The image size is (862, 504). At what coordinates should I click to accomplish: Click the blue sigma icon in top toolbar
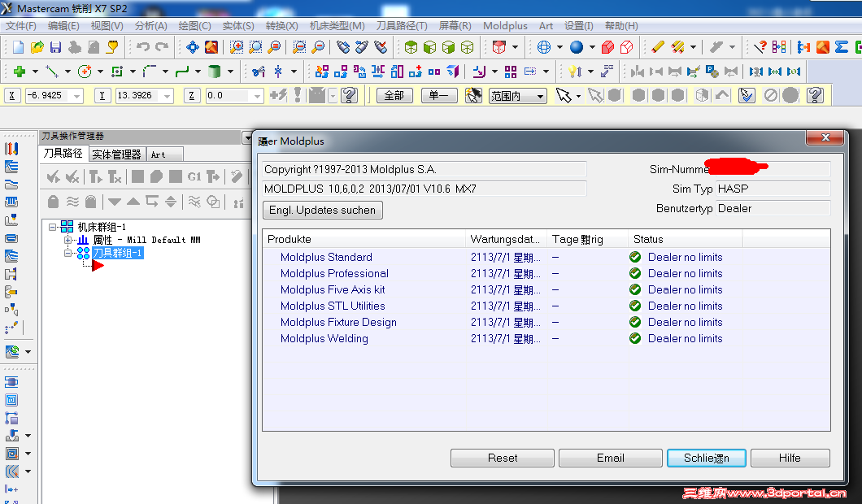841,47
